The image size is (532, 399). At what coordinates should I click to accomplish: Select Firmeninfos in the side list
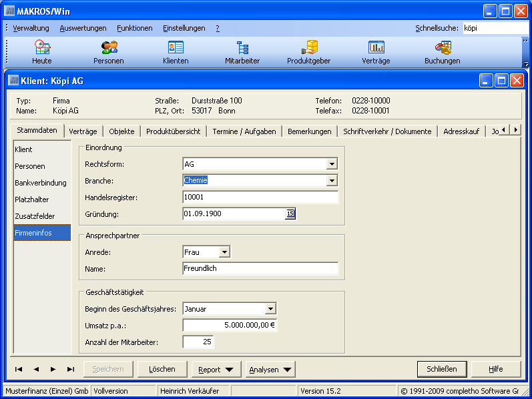42,233
